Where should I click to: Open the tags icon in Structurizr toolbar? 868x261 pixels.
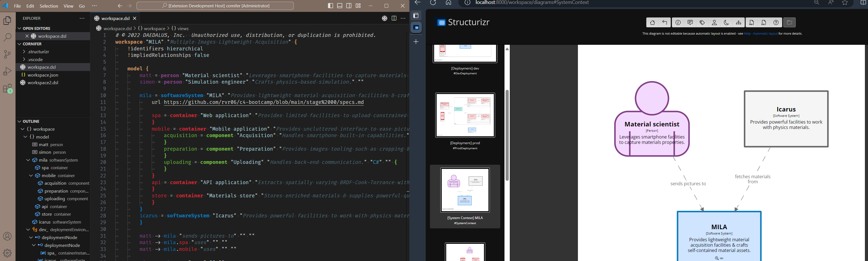pyautogui.click(x=702, y=23)
